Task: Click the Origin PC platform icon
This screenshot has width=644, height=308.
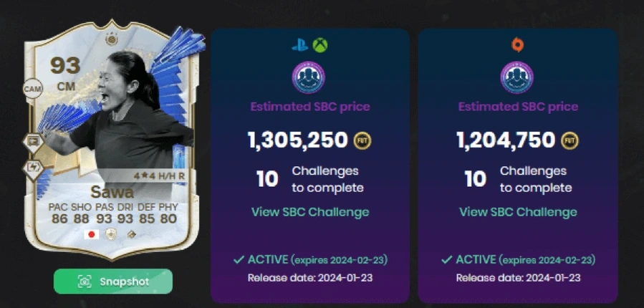Action: click(x=517, y=44)
